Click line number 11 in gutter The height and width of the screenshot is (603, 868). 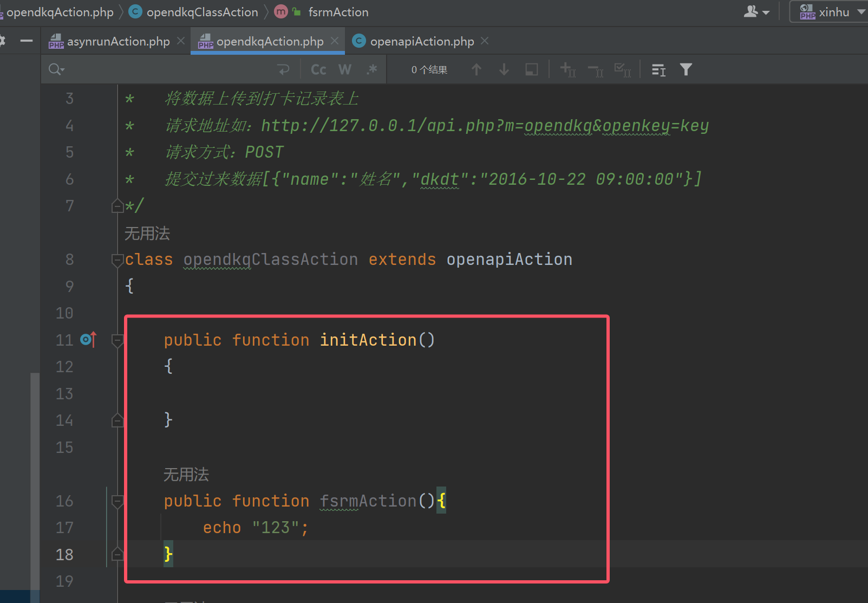64,340
